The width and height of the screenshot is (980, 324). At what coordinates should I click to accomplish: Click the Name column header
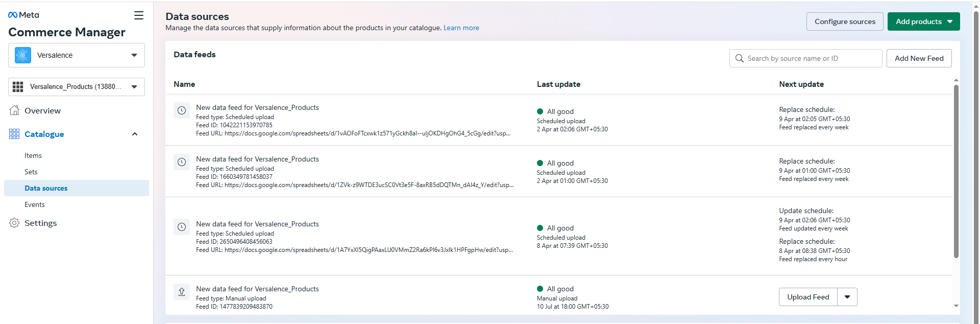(x=184, y=84)
